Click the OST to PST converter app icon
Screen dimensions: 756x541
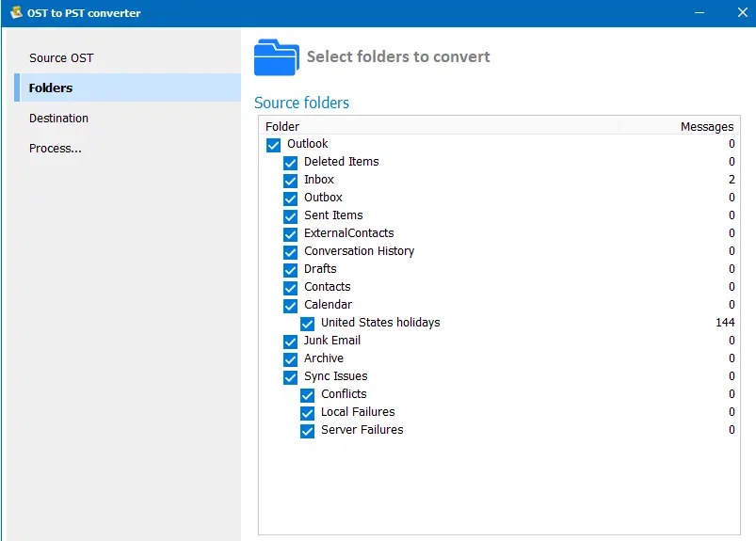[x=16, y=13]
